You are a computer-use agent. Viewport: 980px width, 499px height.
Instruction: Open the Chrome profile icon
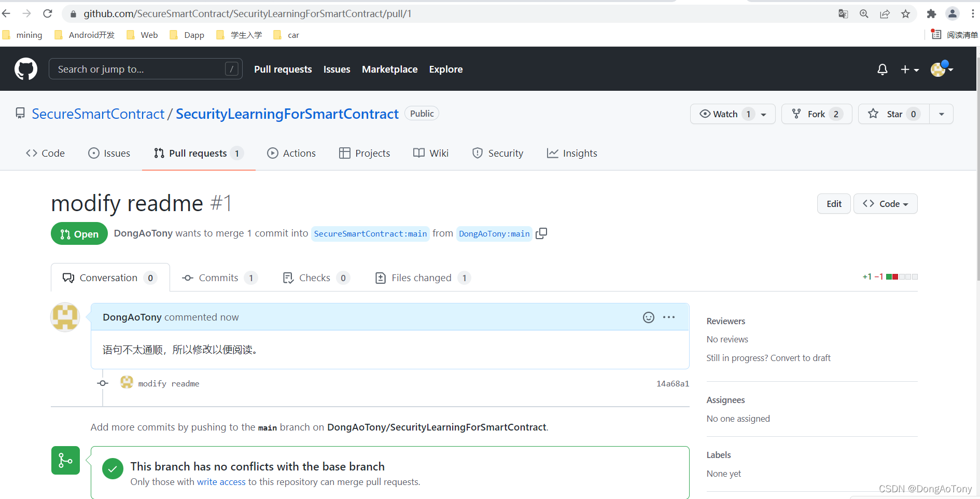click(x=953, y=14)
